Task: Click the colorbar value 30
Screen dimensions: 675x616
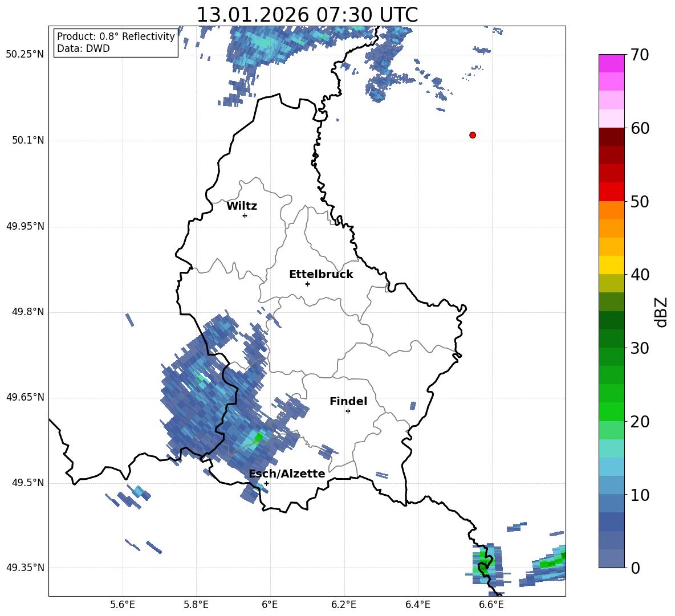Action: point(640,348)
